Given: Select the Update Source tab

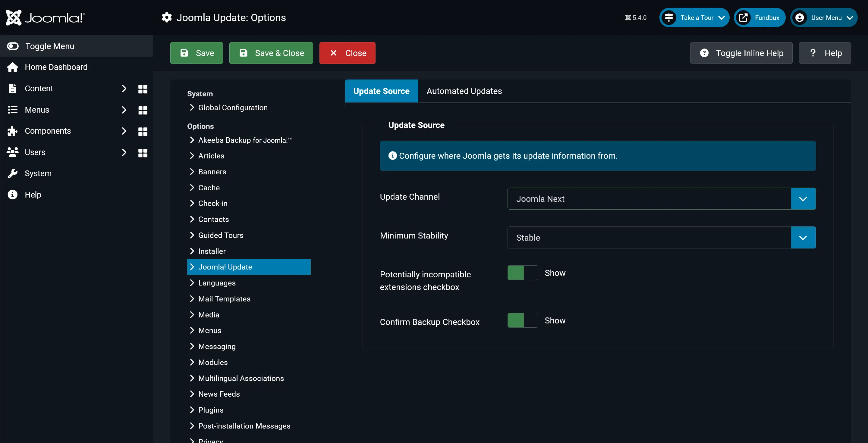Looking at the screenshot, I should click(381, 91).
